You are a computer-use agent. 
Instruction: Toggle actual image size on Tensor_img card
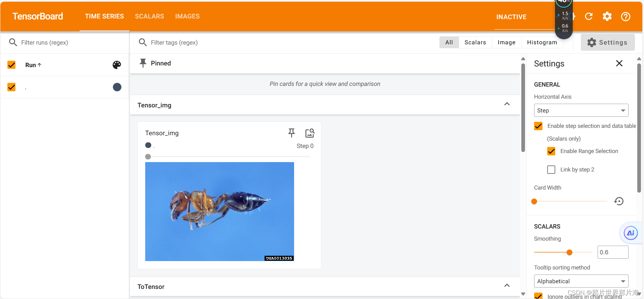[310, 133]
